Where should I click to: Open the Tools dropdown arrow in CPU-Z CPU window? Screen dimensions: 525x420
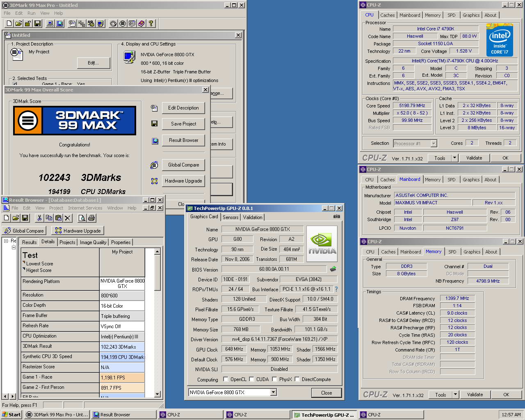pyautogui.click(x=454, y=158)
